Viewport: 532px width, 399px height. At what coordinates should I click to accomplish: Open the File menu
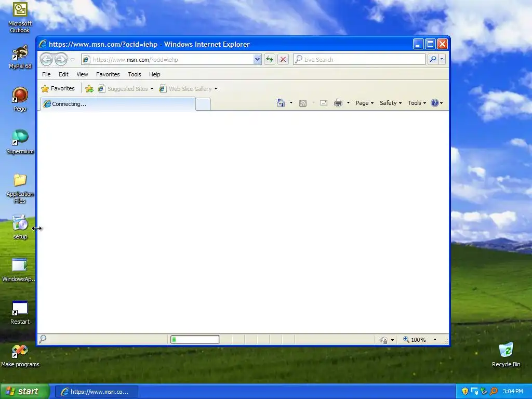coord(46,74)
